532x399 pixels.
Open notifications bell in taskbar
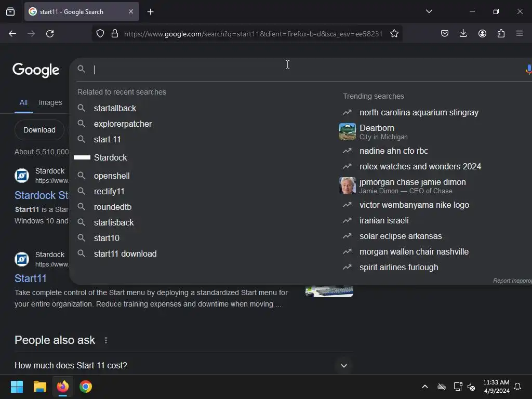coord(517,387)
